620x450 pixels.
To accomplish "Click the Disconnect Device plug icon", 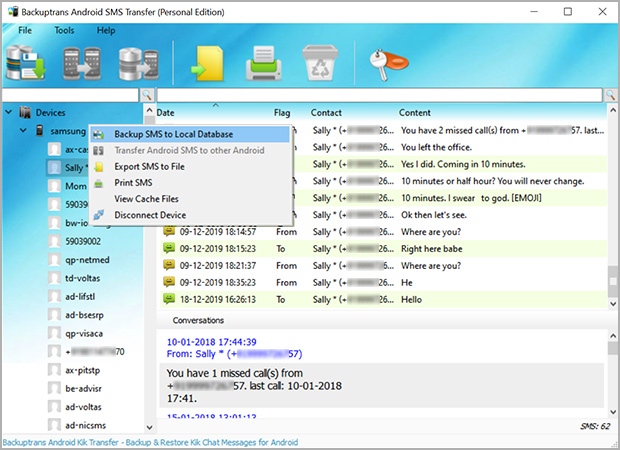I will (98, 215).
